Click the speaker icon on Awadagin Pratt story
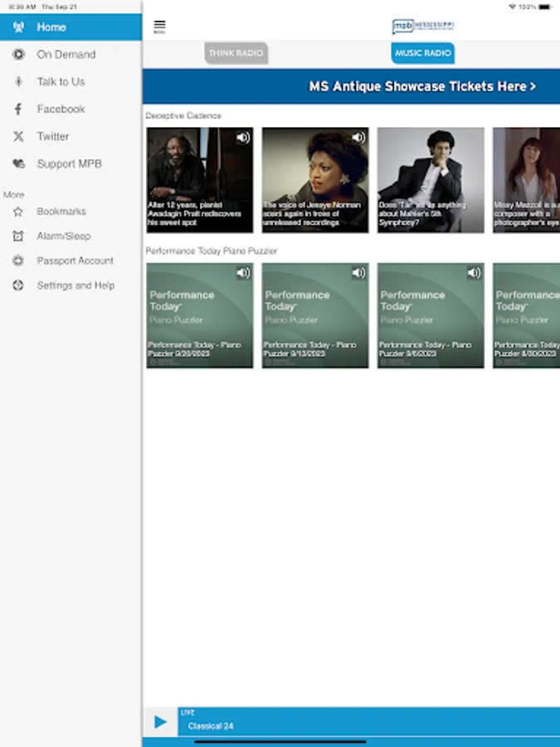The image size is (560, 747). tap(243, 138)
